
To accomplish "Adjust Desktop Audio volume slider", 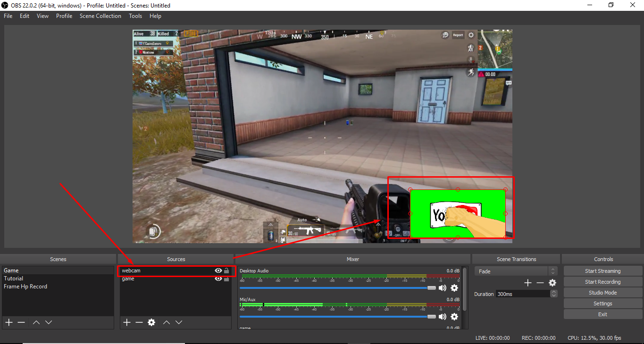I will point(338,288).
